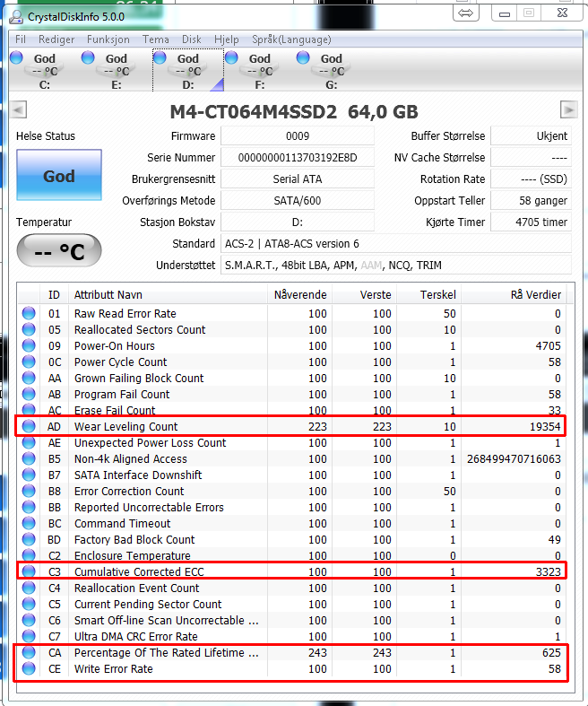Click status orb of Ultra DMA CRC Error Rate
The width and height of the screenshot is (588, 706).
pos(29,637)
